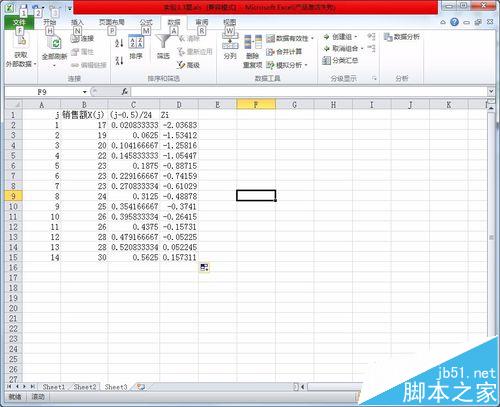Click the fx Insert Function button
The image size is (500, 407).
point(125,92)
